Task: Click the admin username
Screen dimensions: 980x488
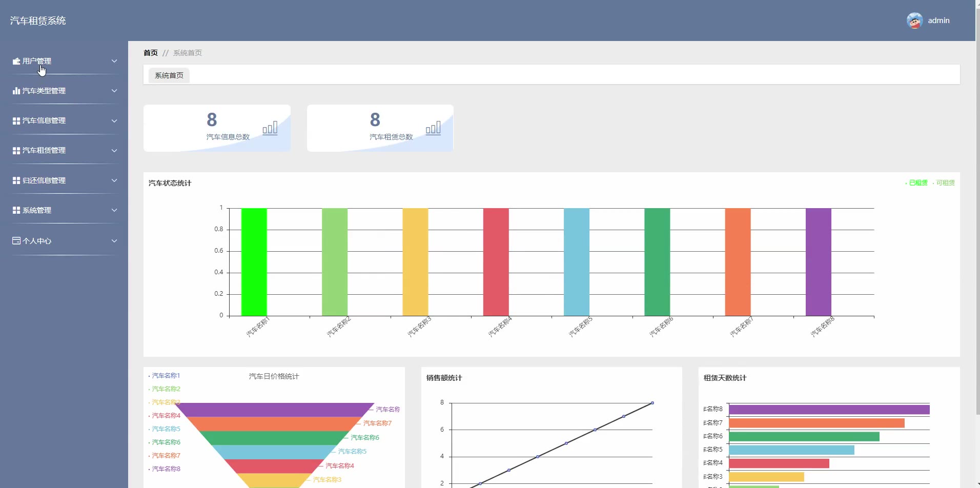Action: 938,21
